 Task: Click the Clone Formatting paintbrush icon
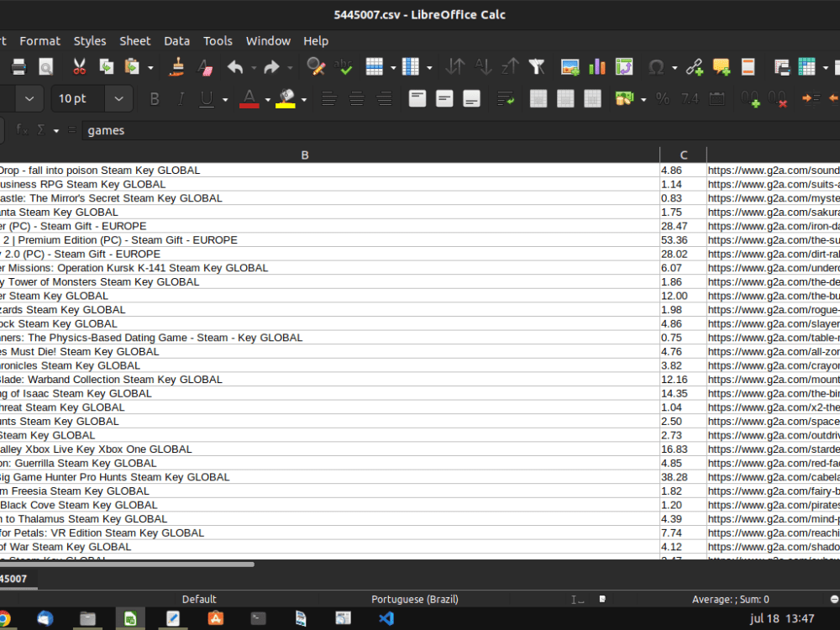point(176,67)
